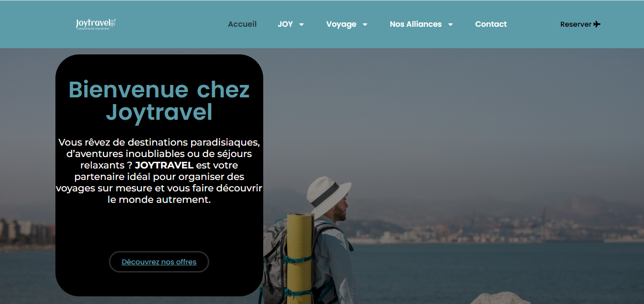Go to the Accueil menu item

242,24
